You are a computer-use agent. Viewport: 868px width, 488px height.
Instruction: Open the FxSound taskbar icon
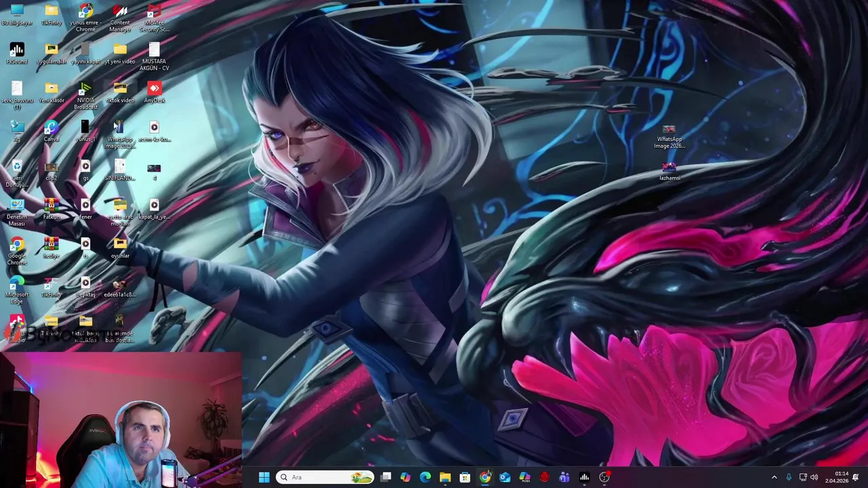(x=584, y=477)
